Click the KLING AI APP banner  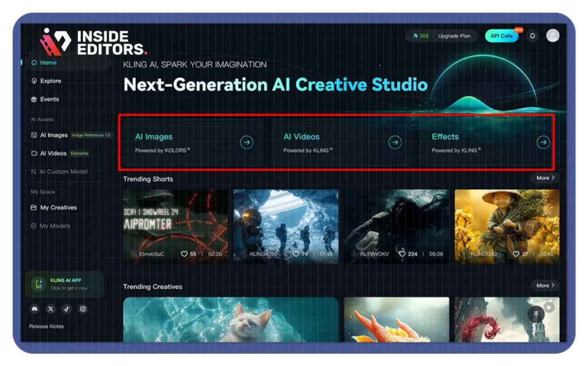[64, 284]
